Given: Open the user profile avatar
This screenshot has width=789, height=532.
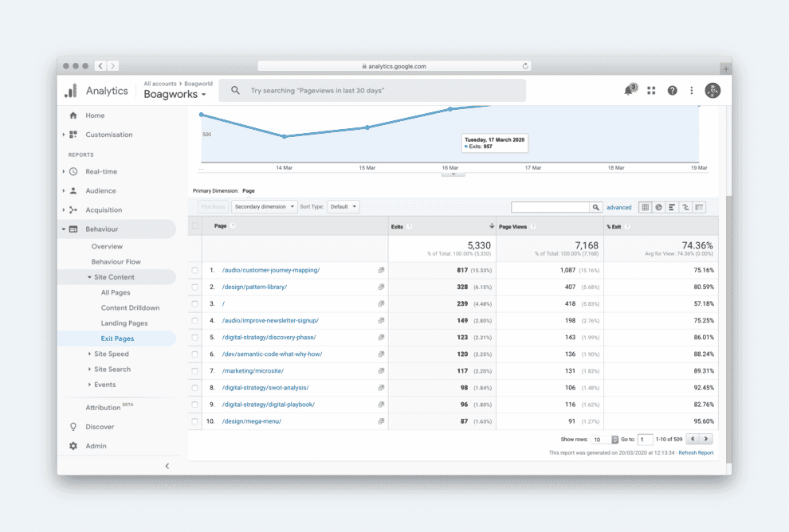Looking at the screenshot, I should click(x=712, y=91).
